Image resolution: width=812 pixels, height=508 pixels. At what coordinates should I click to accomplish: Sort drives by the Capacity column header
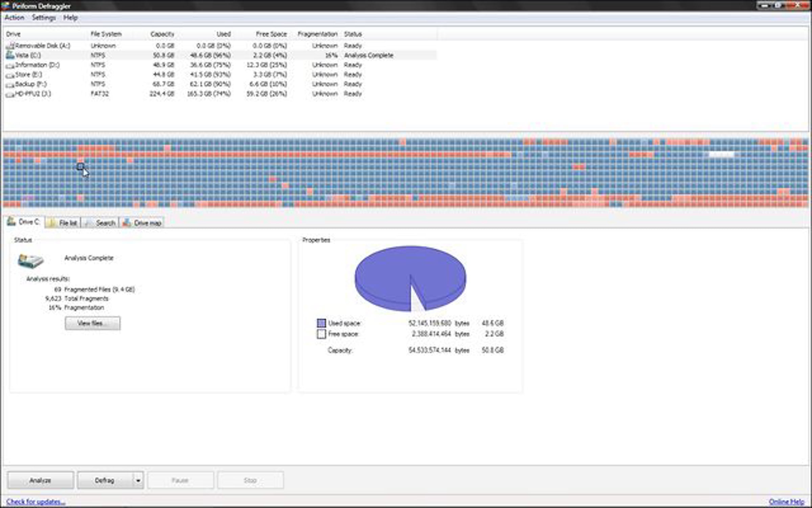click(162, 34)
